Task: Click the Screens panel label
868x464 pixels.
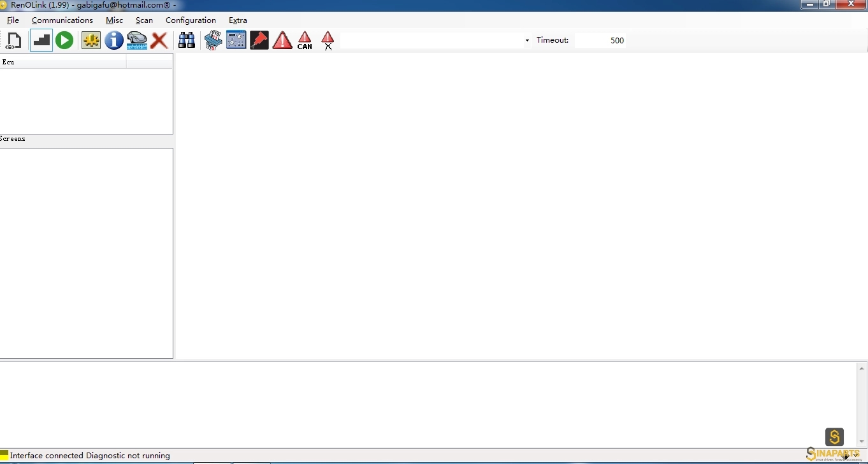Action: [x=13, y=139]
